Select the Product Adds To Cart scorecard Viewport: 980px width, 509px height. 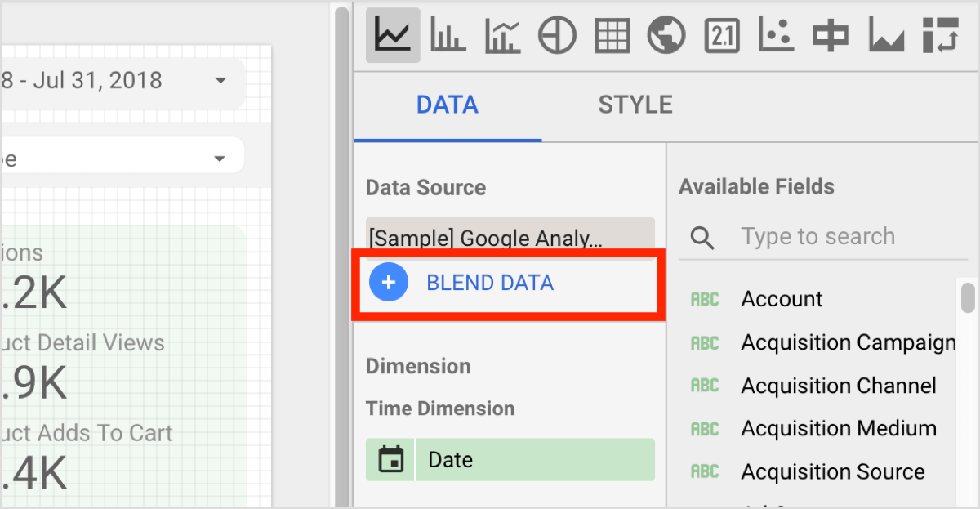[x=87, y=458]
